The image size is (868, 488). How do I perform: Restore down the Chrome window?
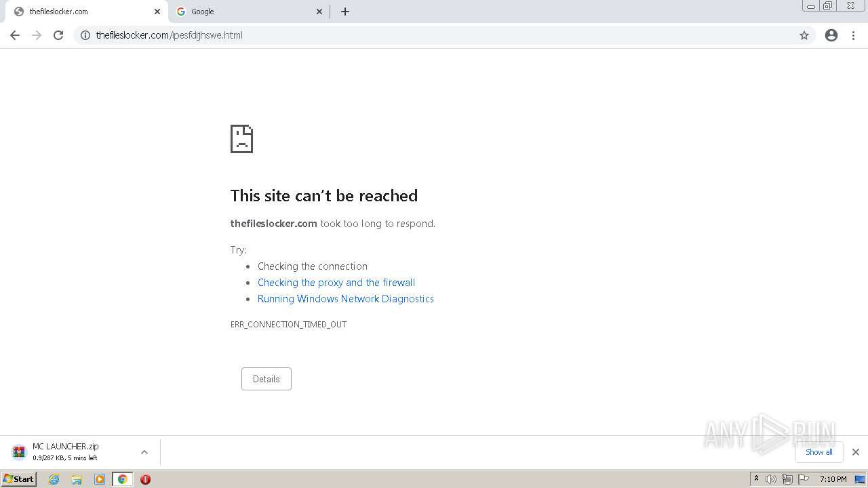pyautogui.click(x=828, y=6)
